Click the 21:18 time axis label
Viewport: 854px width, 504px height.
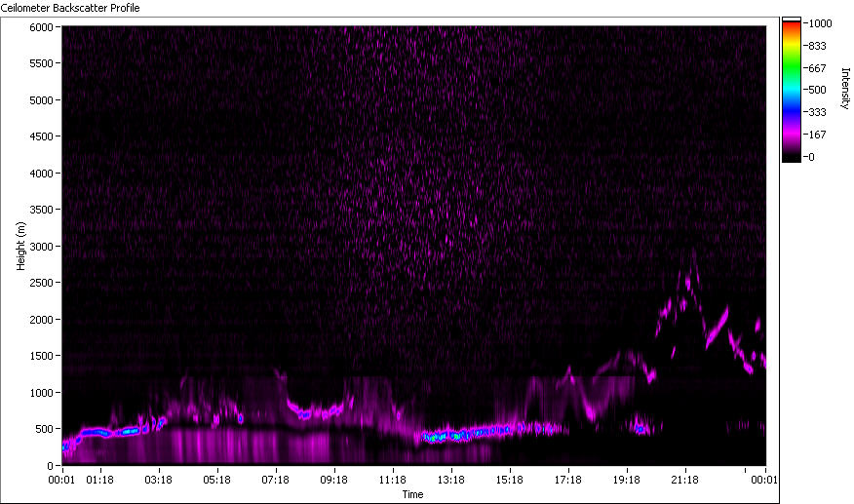(684, 480)
